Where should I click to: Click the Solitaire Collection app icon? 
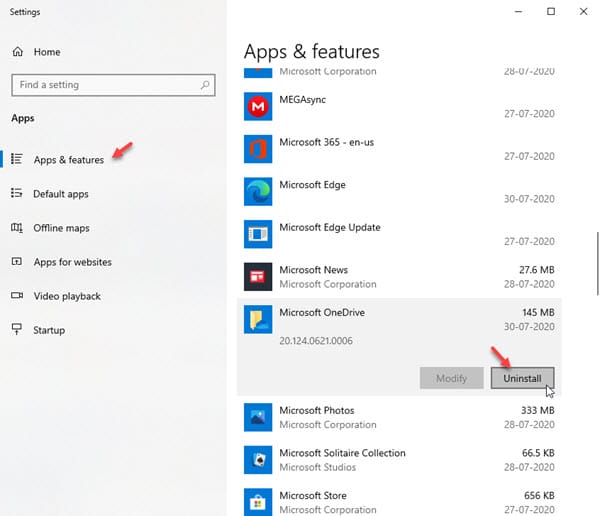[258, 460]
